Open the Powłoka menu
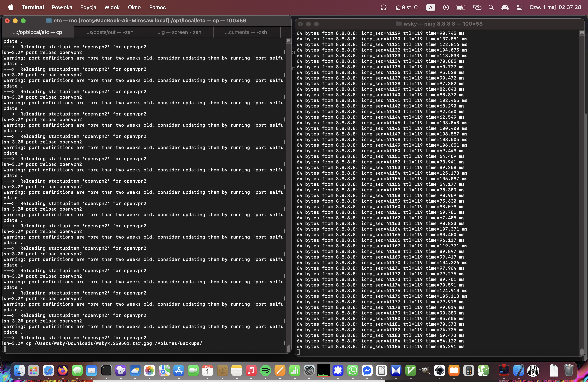The height and width of the screenshot is (382, 588). tap(62, 7)
